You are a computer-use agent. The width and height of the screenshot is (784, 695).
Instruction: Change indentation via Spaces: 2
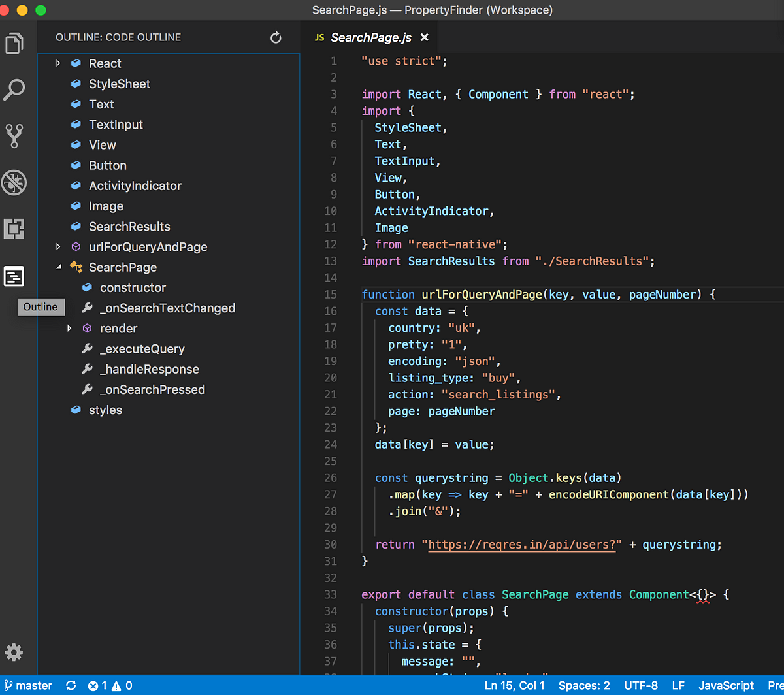coord(584,686)
